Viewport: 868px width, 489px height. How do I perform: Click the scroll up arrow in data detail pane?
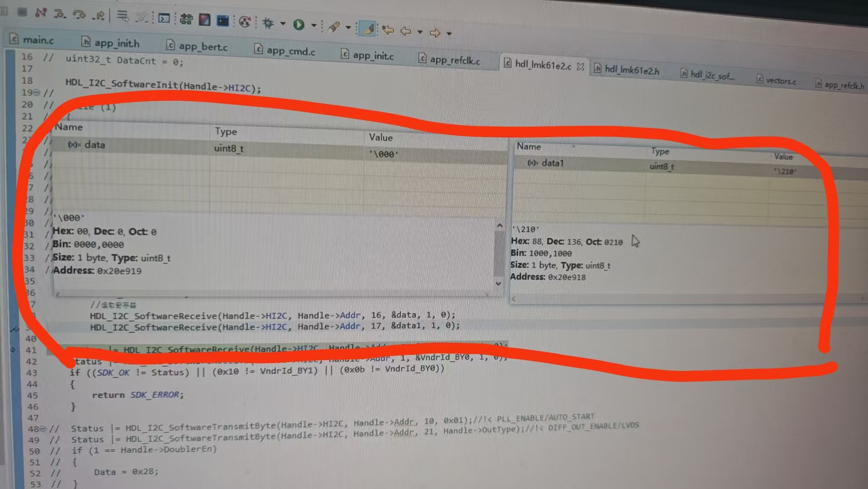tap(499, 225)
